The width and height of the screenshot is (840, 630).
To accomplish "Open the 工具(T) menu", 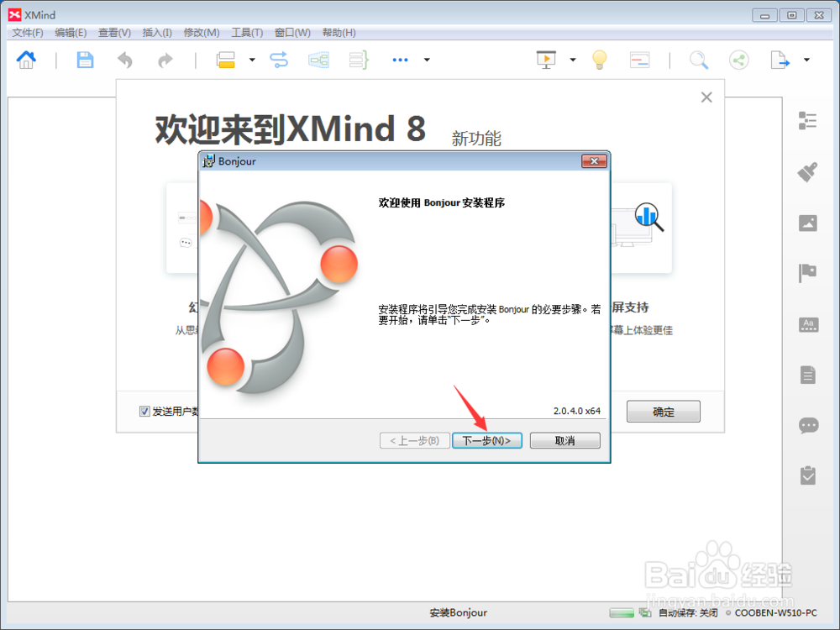I will point(247,33).
